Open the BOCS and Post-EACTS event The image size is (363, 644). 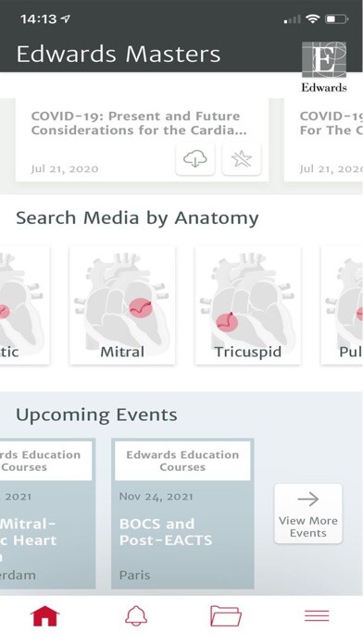[x=182, y=514]
